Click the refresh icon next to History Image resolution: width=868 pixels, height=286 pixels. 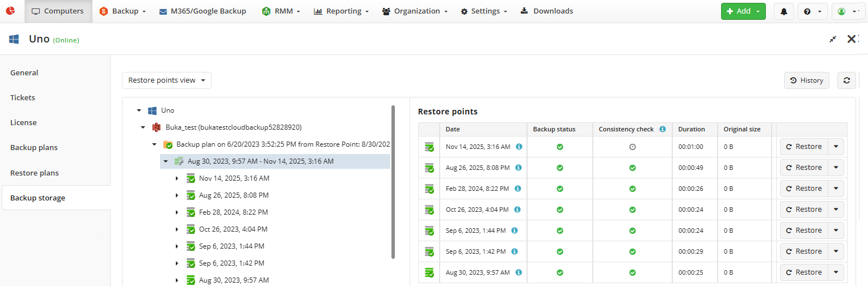coord(846,80)
